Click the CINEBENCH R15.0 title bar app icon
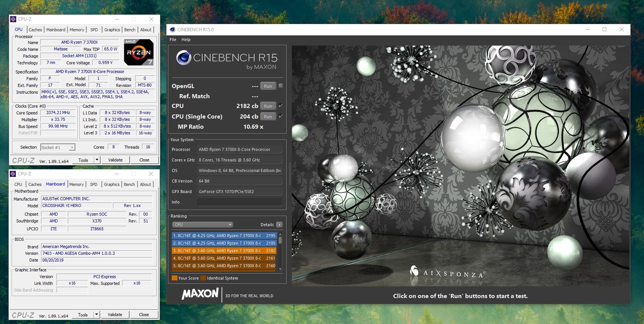 click(x=172, y=30)
